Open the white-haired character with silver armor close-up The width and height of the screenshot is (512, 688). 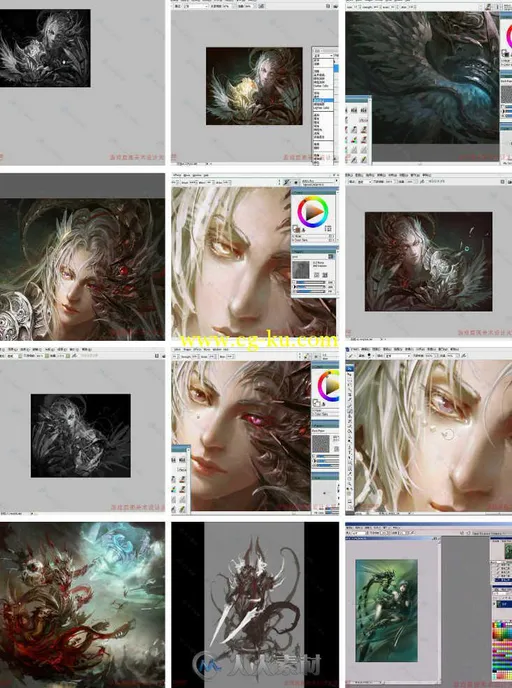[82, 257]
